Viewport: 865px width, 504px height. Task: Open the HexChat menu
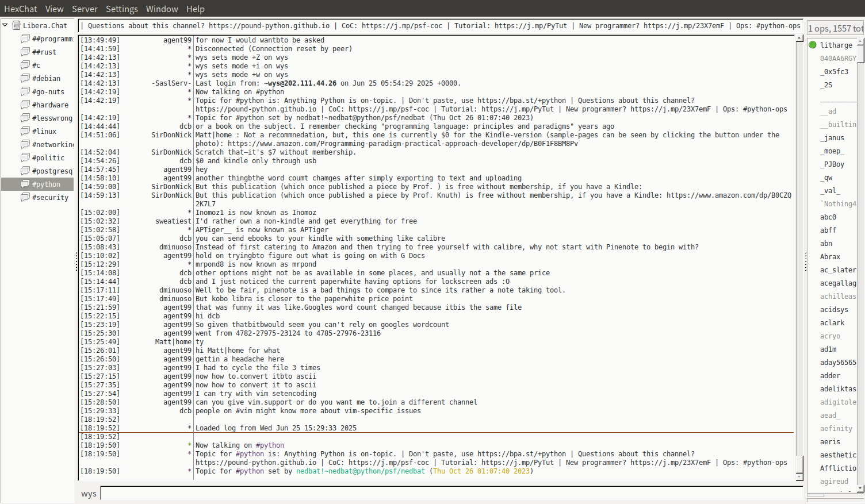(21, 9)
